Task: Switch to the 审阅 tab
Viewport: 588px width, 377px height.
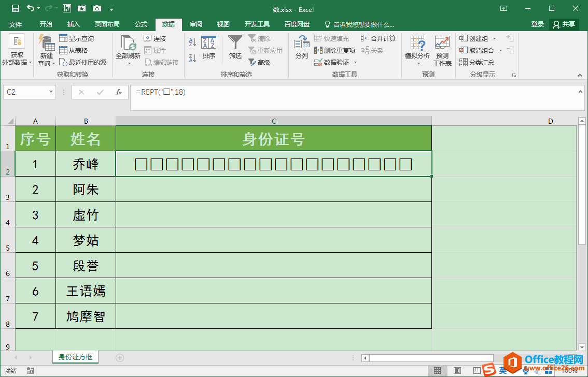Action: click(196, 24)
